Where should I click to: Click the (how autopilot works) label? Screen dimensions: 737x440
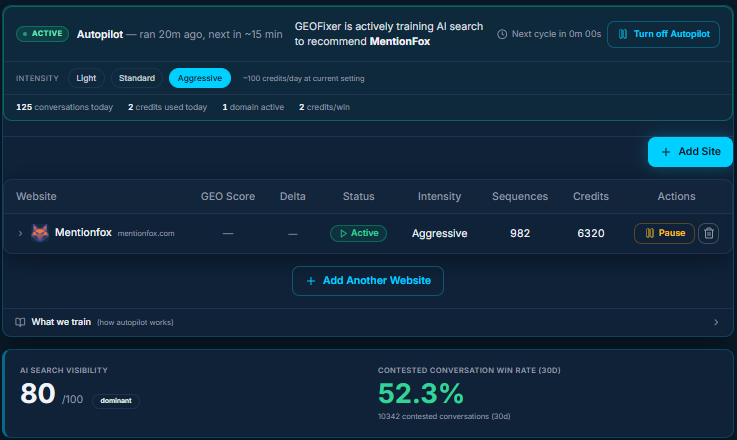pos(135,322)
